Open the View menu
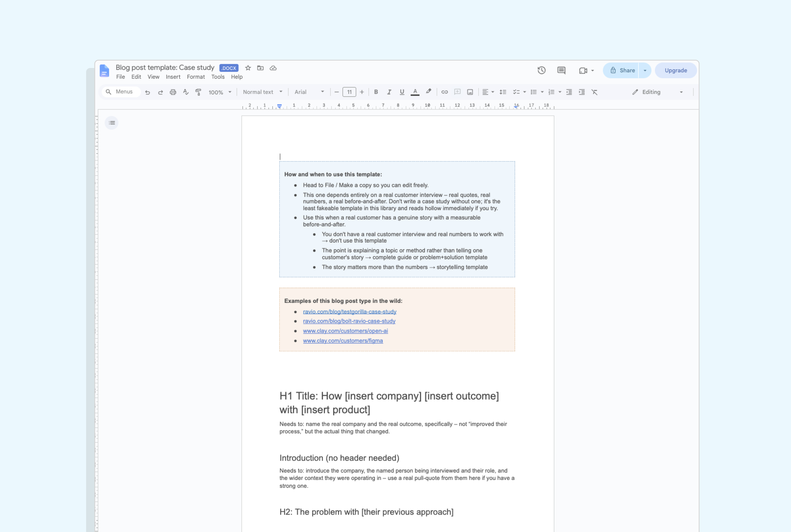 153,77
